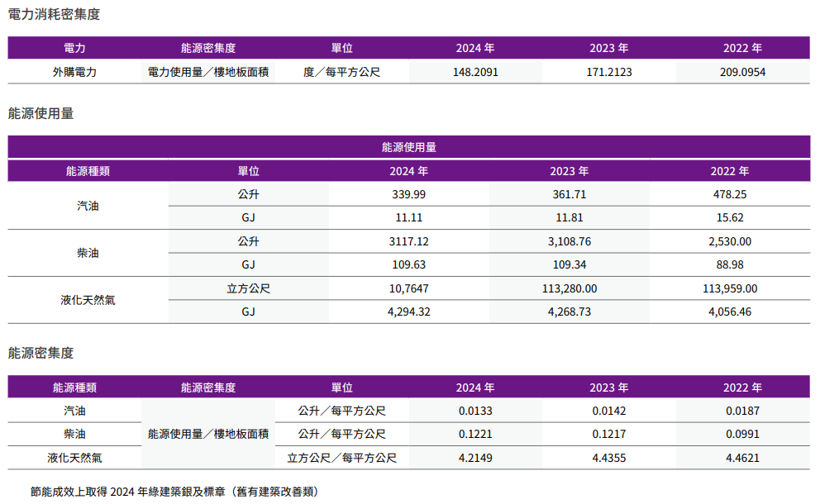Click the 汽油 row label in usage table
The height and width of the screenshot is (504, 820).
click(88, 206)
